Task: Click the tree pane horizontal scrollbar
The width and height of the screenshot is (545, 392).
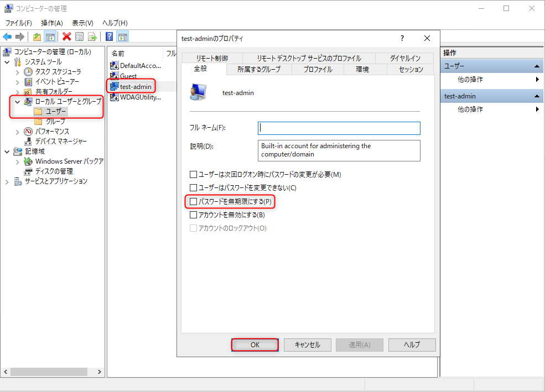Action: click(49, 372)
